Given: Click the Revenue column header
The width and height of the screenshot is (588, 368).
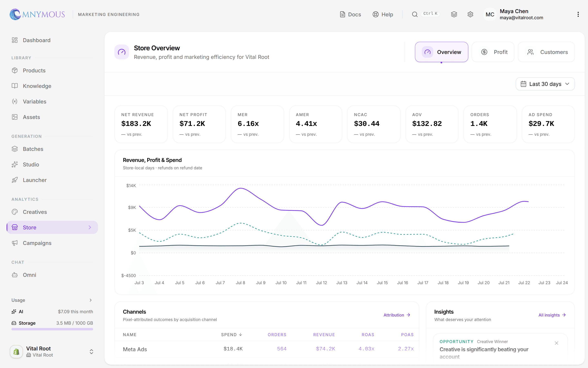Looking at the screenshot, I should point(324,335).
